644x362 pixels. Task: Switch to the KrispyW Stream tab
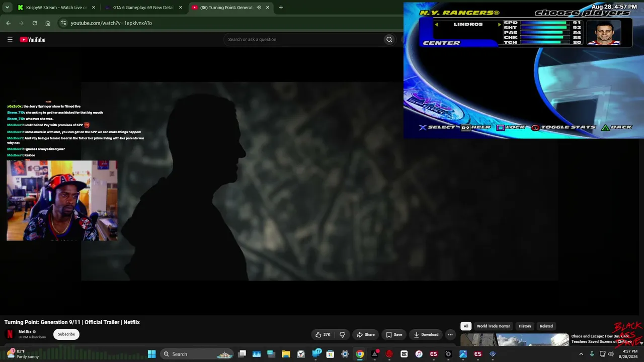click(x=56, y=8)
